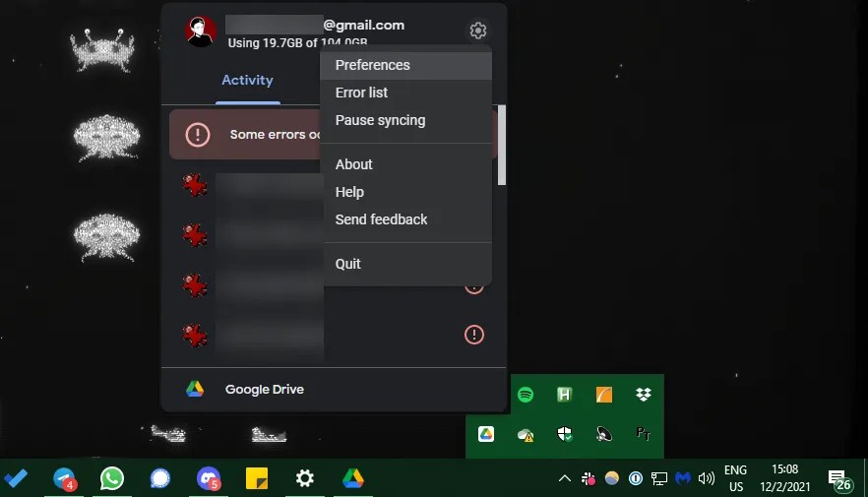Click the orange curve tray icon
Screen dimensions: 868x497
[x=604, y=395]
